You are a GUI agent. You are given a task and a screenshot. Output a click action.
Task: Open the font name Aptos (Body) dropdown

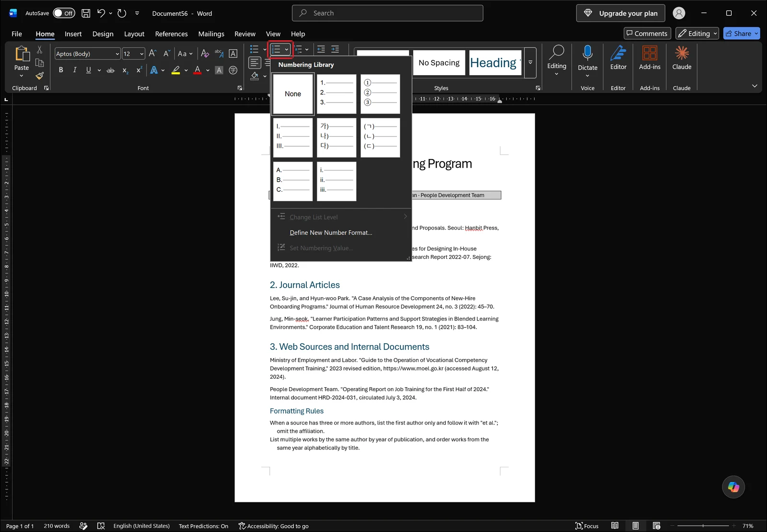(117, 54)
